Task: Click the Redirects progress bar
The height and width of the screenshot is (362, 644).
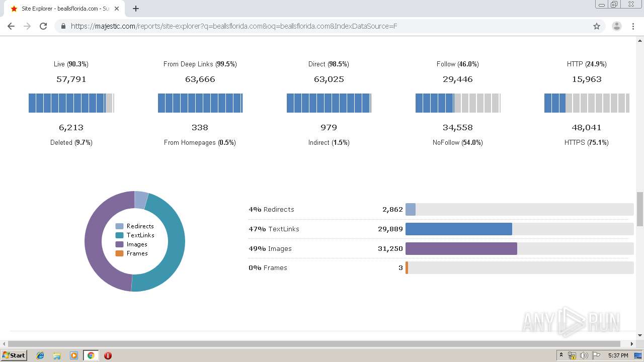Action: pyautogui.click(x=519, y=209)
